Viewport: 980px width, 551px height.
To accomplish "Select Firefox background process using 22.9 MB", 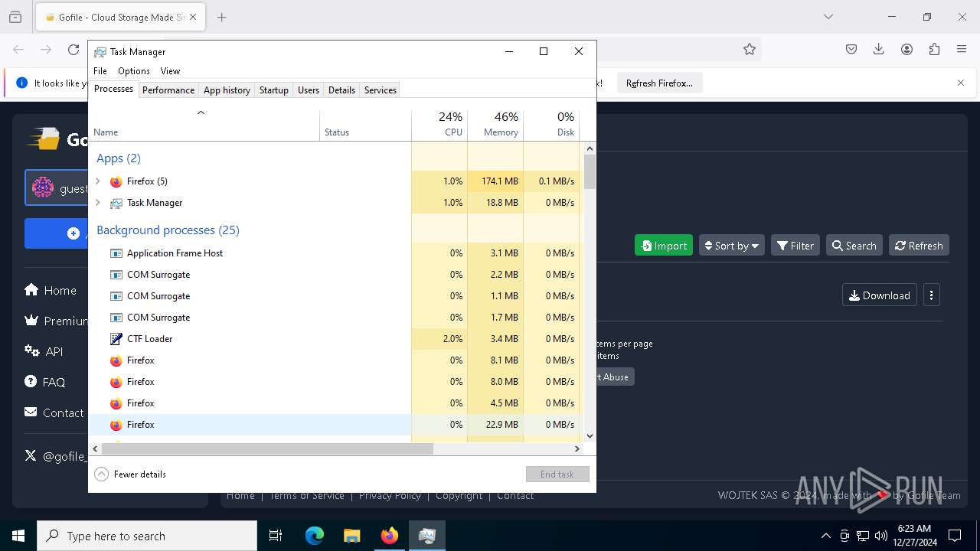I will tap(334, 425).
